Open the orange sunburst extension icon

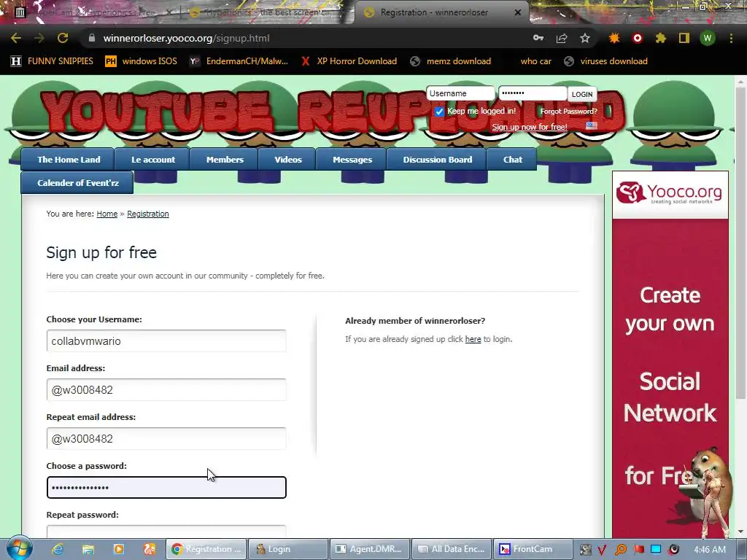coord(614,38)
